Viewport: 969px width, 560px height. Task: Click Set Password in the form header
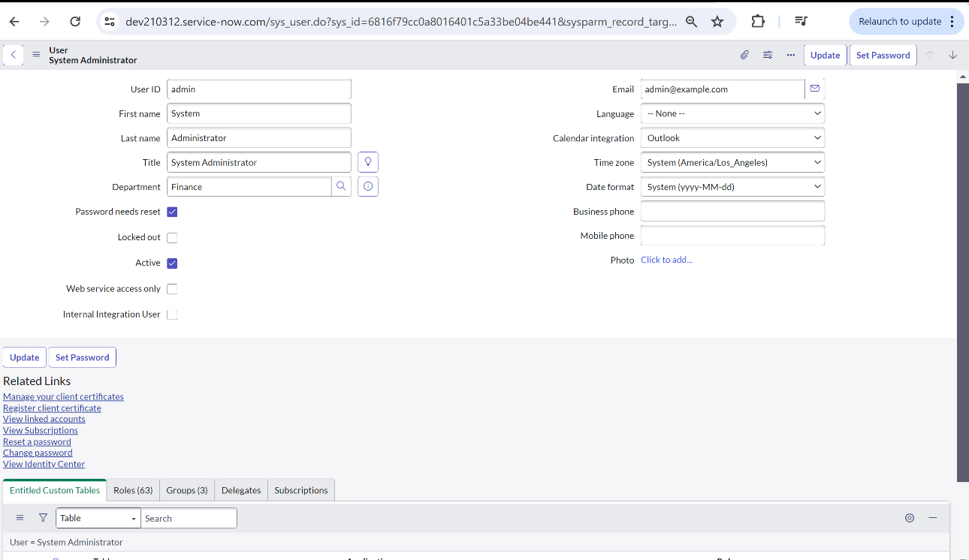[883, 55]
